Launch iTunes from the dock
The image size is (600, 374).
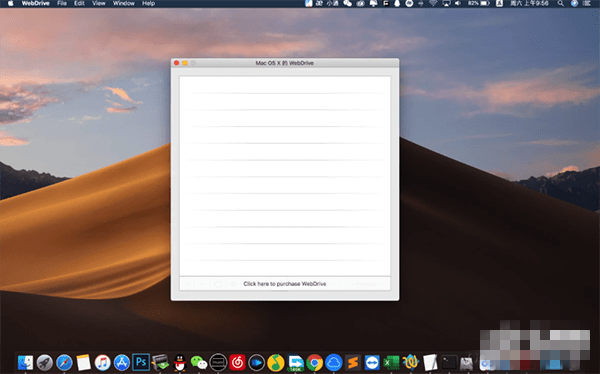tap(103, 362)
